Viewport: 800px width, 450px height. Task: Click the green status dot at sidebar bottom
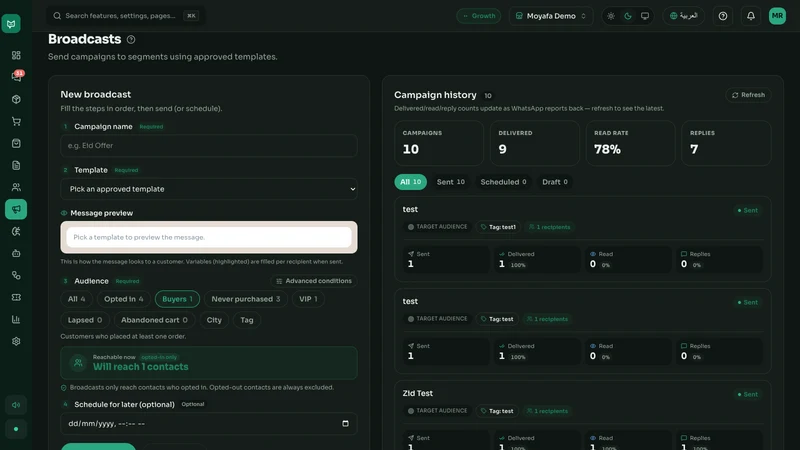(x=16, y=429)
